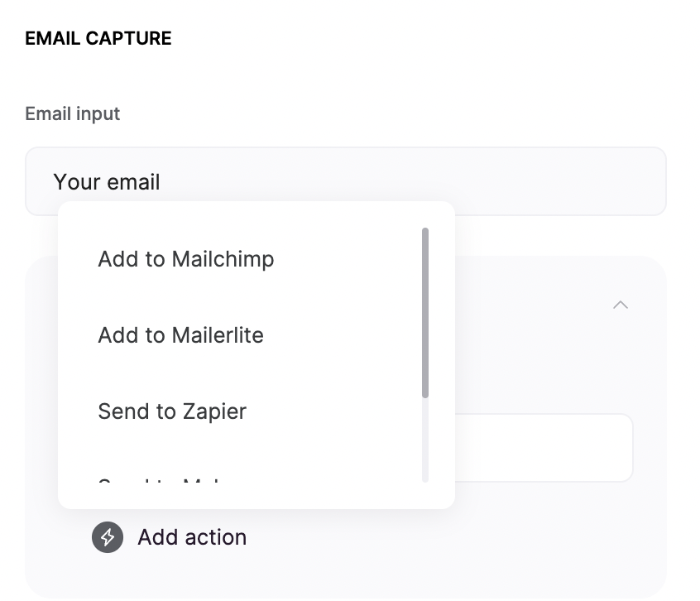Choose the Mailerlite integration option
The image size is (700, 601).
(x=180, y=334)
